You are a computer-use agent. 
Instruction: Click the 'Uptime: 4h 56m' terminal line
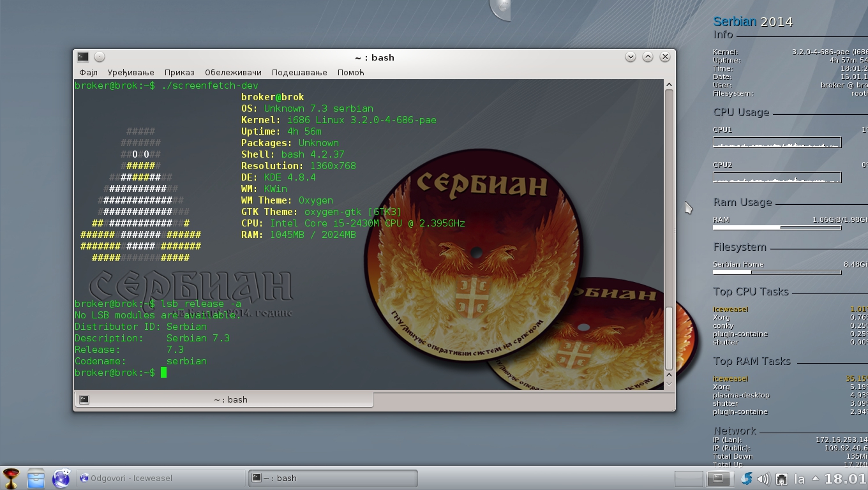point(281,131)
